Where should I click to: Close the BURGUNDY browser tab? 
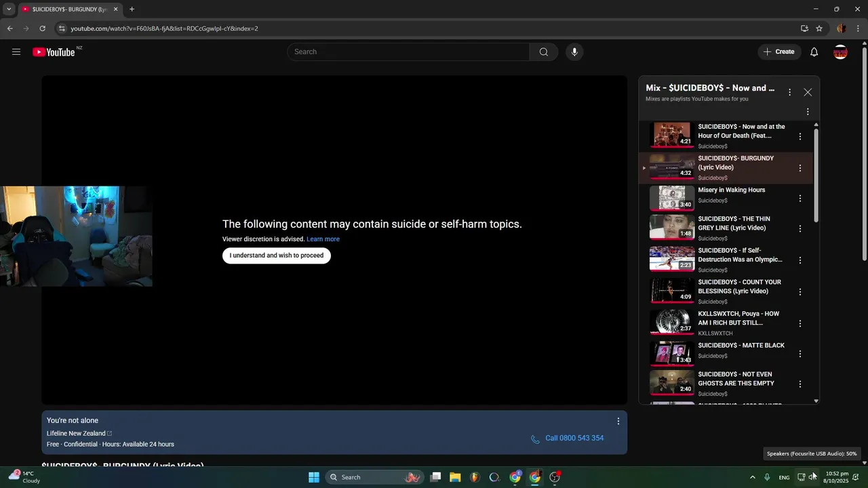pyautogui.click(x=116, y=9)
